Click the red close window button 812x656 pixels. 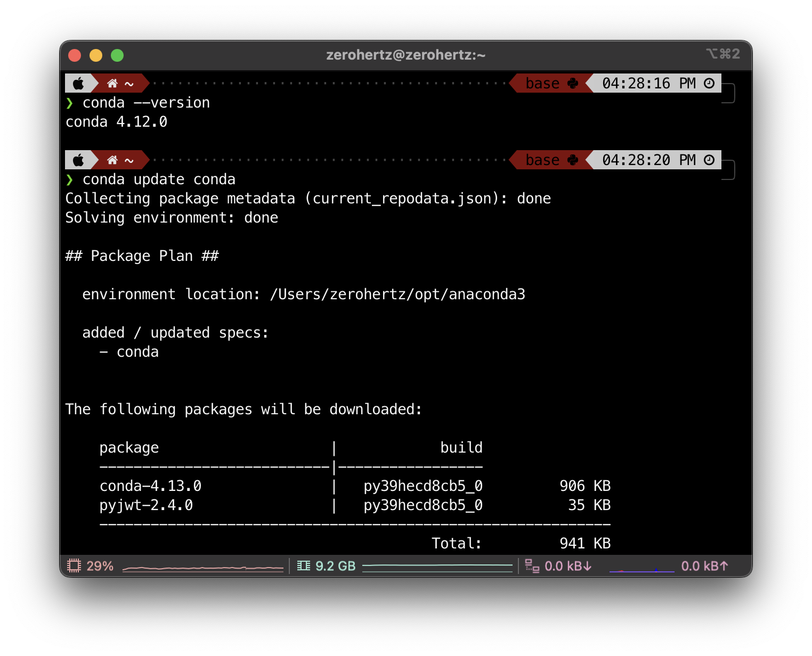75,55
